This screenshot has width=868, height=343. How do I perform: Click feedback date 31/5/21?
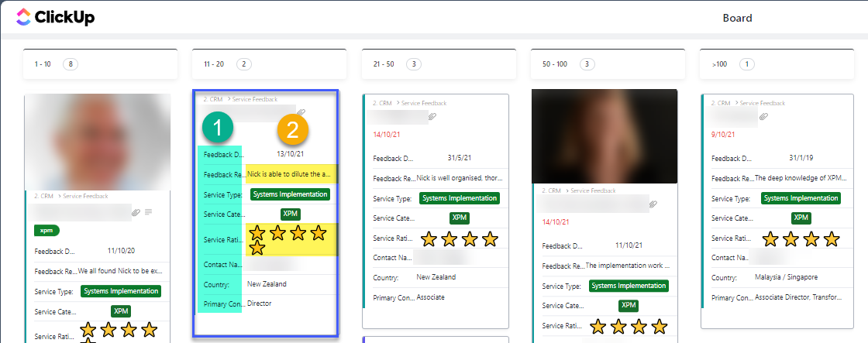tap(459, 158)
